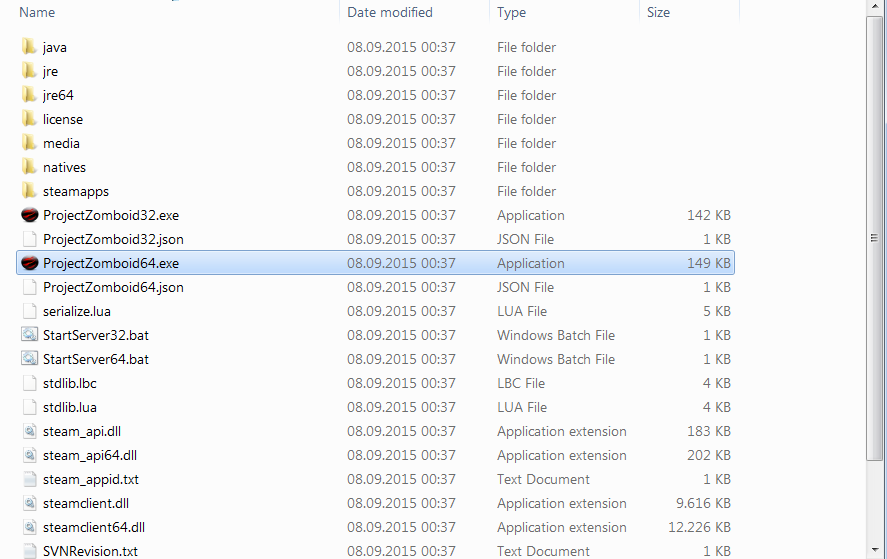Click the media folder icon
887x559 pixels.
pyautogui.click(x=29, y=143)
